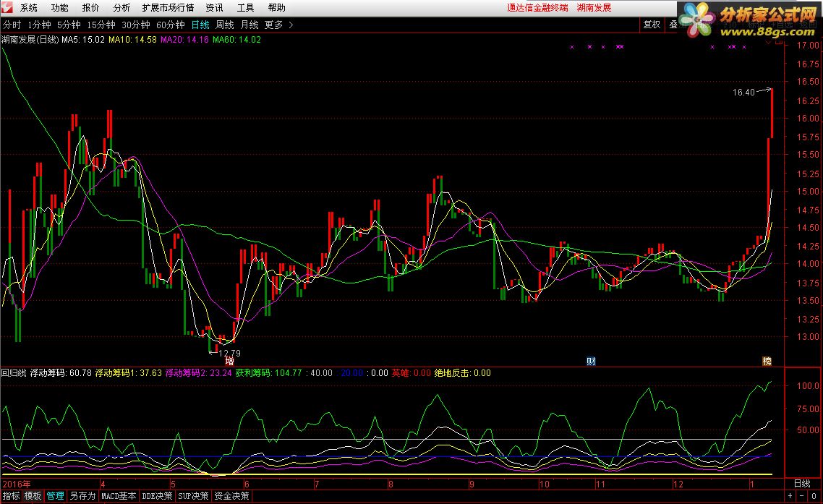This screenshot has width=823, height=504.
Task: Click the 绝地反击: 0.00 value
Action: click(462, 372)
